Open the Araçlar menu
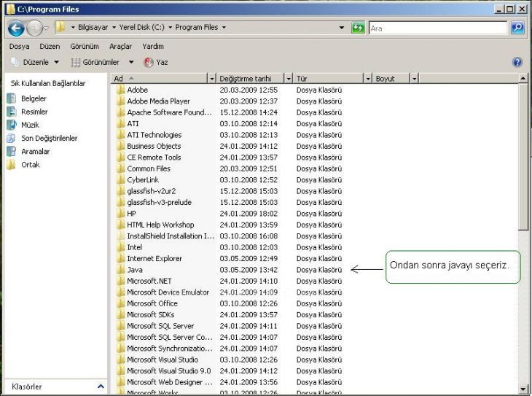Viewport: 532px width, 396px height. tap(120, 46)
